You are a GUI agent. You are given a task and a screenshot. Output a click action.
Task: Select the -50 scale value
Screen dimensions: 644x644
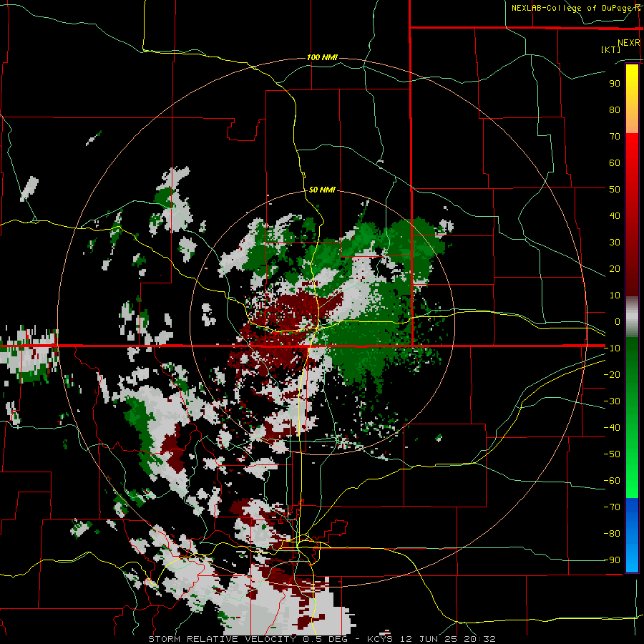(x=612, y=454)
